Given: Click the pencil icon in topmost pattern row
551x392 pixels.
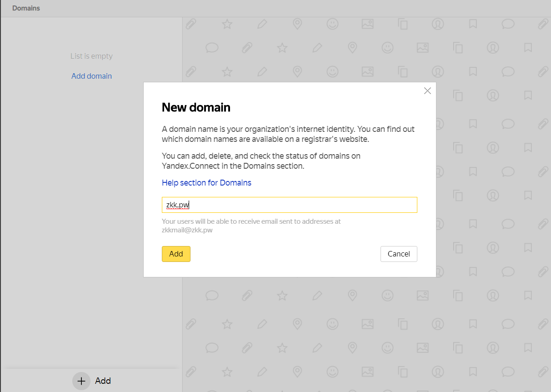Looking at the screenshot, I should point(262,24).
